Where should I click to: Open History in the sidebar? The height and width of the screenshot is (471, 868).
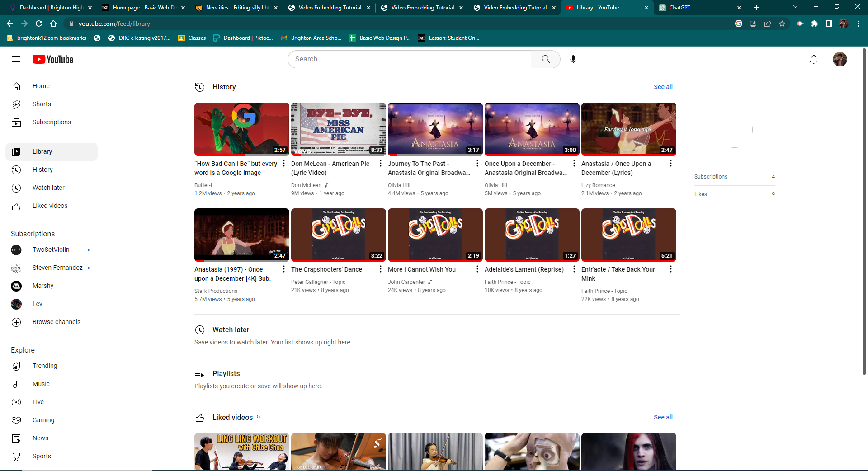point(52,170)
